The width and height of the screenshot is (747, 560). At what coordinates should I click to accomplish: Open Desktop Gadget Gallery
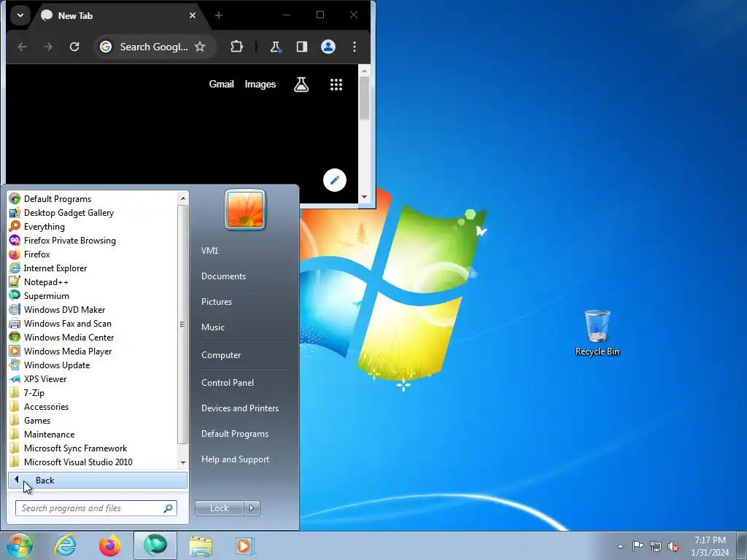coord(93,213)
